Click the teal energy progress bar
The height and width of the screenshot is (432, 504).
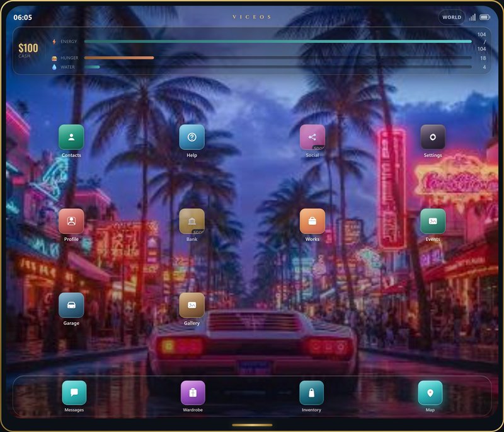278,42
